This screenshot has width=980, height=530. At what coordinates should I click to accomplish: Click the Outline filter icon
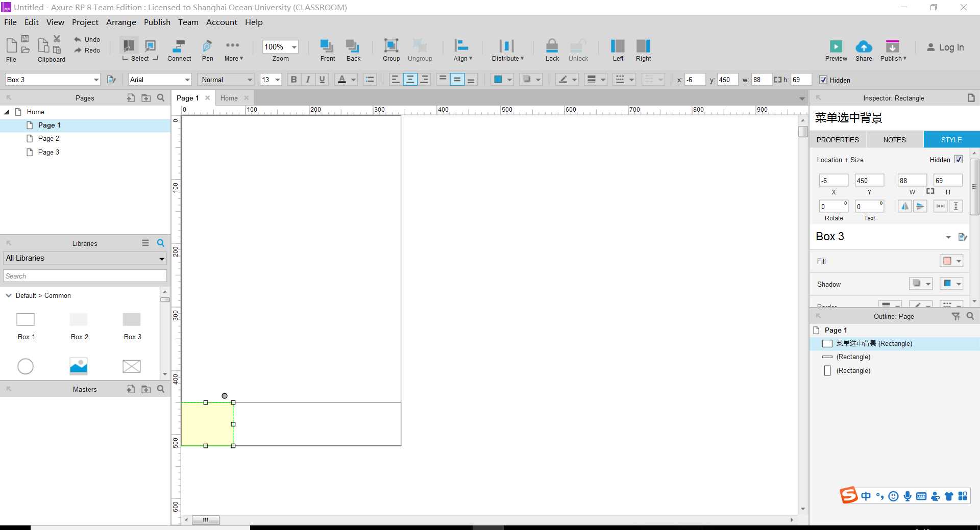956,317
